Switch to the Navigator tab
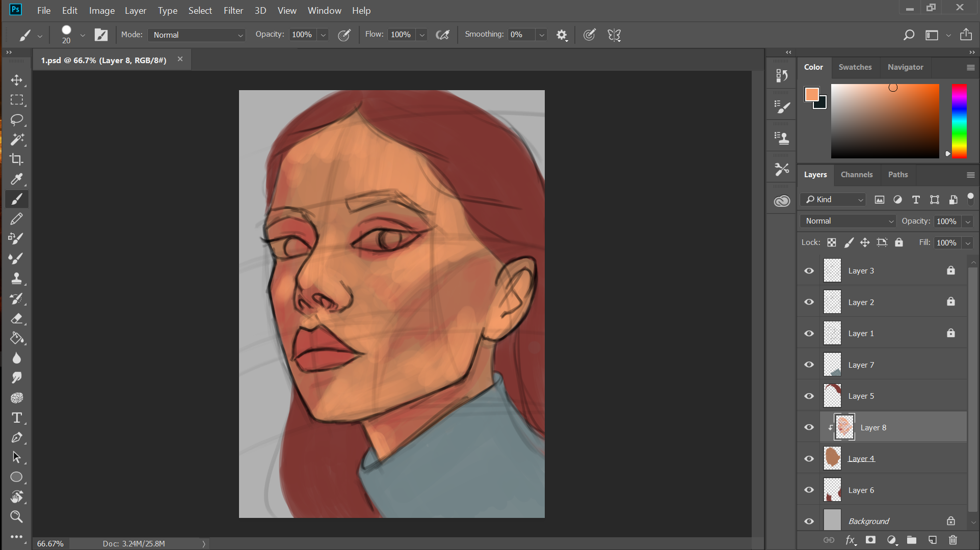980x550 pixels. 905,67
